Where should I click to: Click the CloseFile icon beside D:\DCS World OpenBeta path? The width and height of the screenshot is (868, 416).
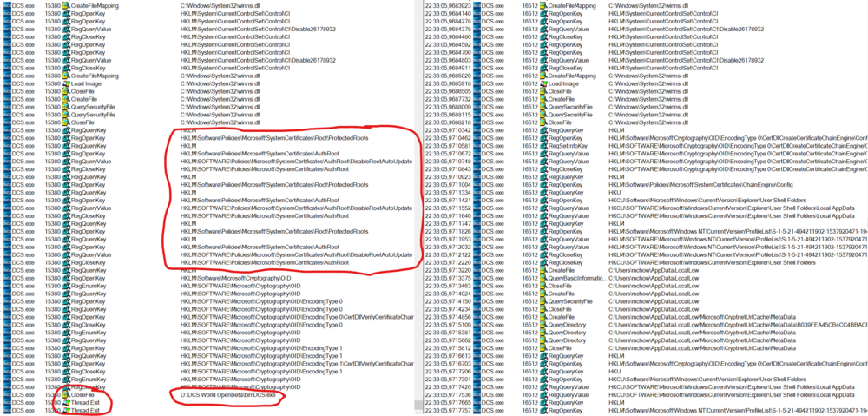click(x=67, y=394)
